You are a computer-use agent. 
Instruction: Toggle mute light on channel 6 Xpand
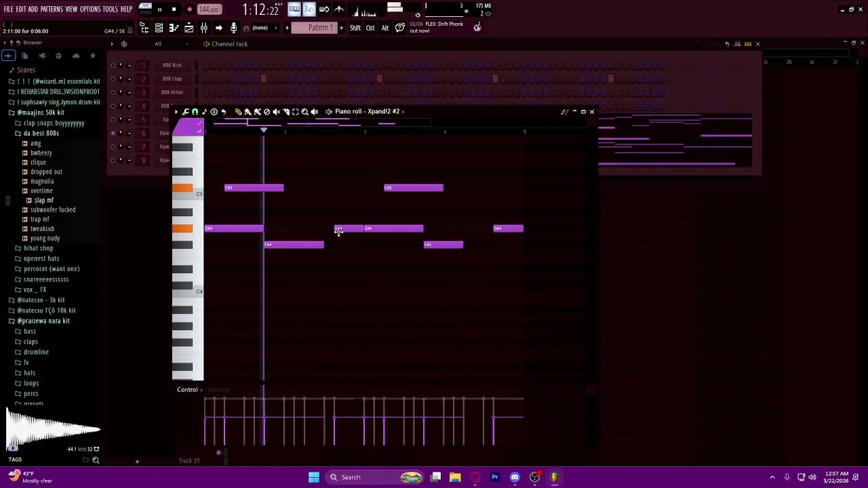click(x=113, y=133)
